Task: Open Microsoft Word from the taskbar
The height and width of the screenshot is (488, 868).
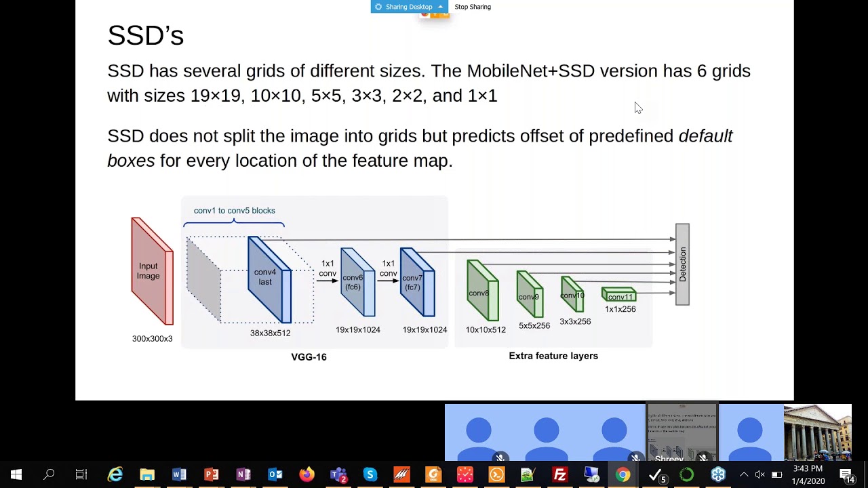Action: [x=179, y=475]
